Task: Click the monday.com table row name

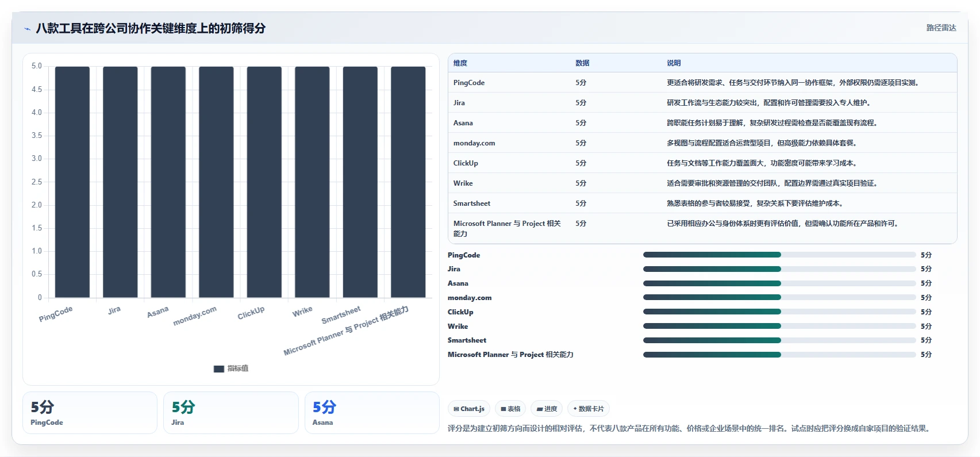Action: [x=474, y=143]
